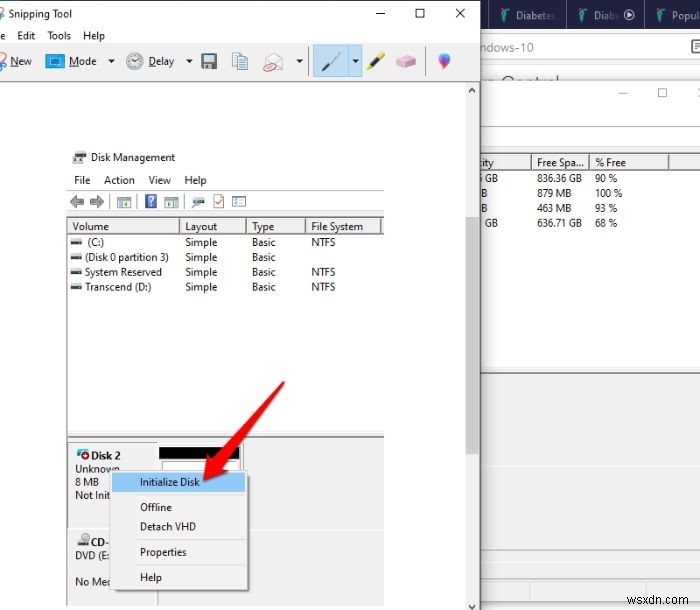
Task: Click the Back arrow in Disk Management toolbar
Action: point(77,202)
